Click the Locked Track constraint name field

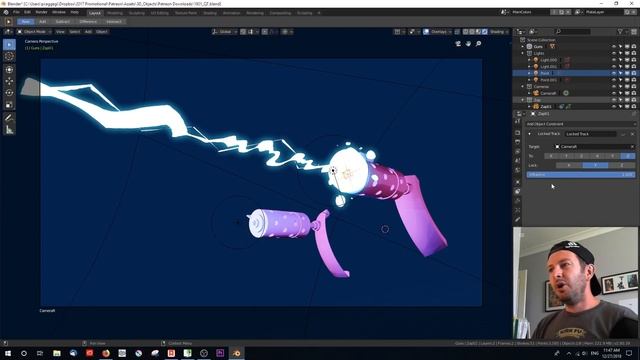click(591, 134)
